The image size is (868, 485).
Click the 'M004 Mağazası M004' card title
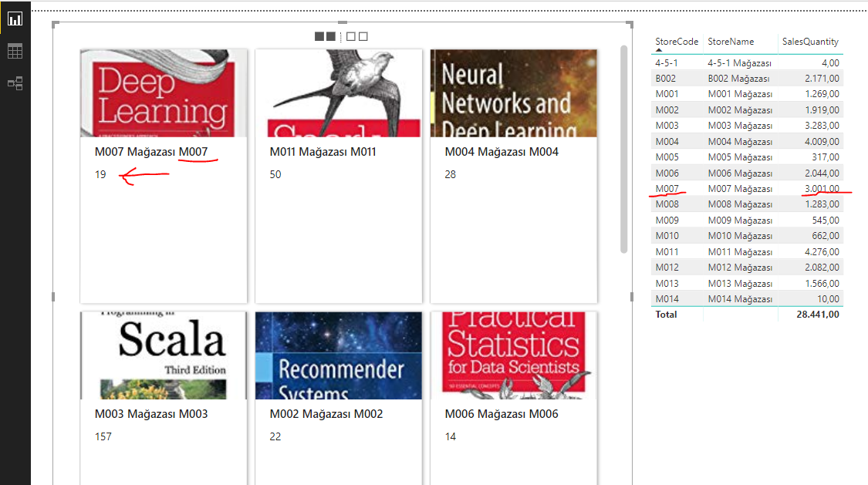point(502,152)
